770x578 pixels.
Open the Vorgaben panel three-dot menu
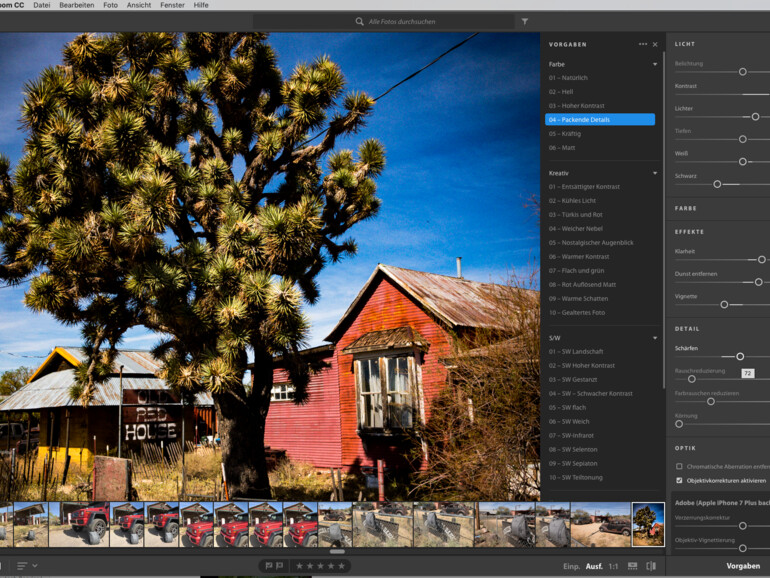(643, 44)
